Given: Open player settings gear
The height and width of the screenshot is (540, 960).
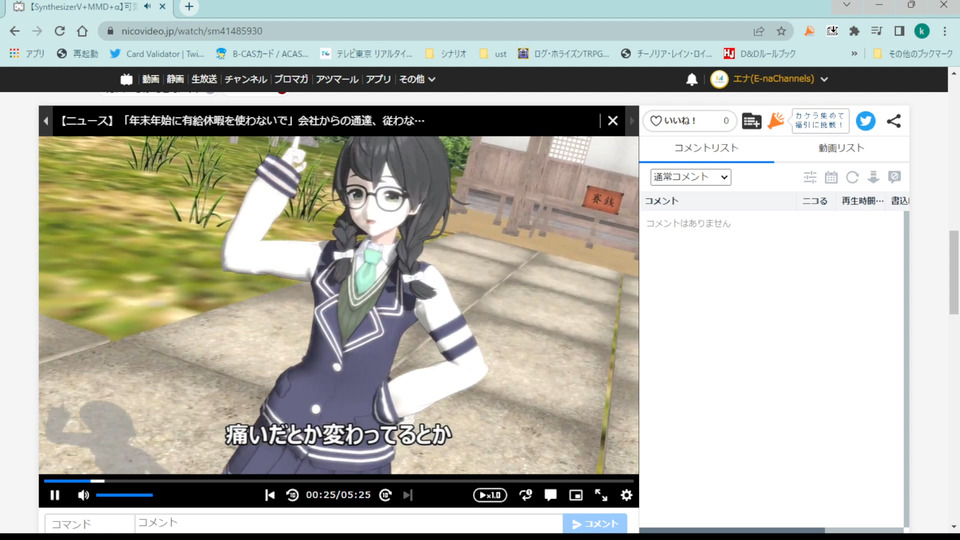Looking at the screenshot, I should tap(626, 495).
